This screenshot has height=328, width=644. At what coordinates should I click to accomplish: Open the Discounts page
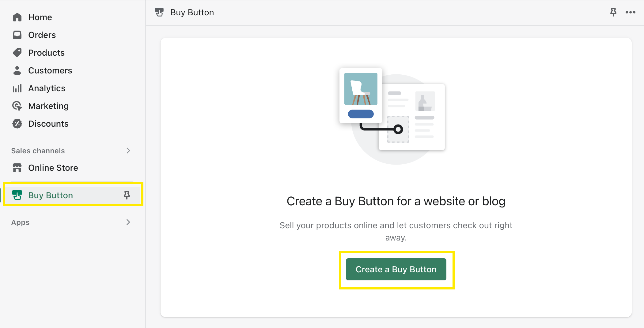tap(48, 124)
